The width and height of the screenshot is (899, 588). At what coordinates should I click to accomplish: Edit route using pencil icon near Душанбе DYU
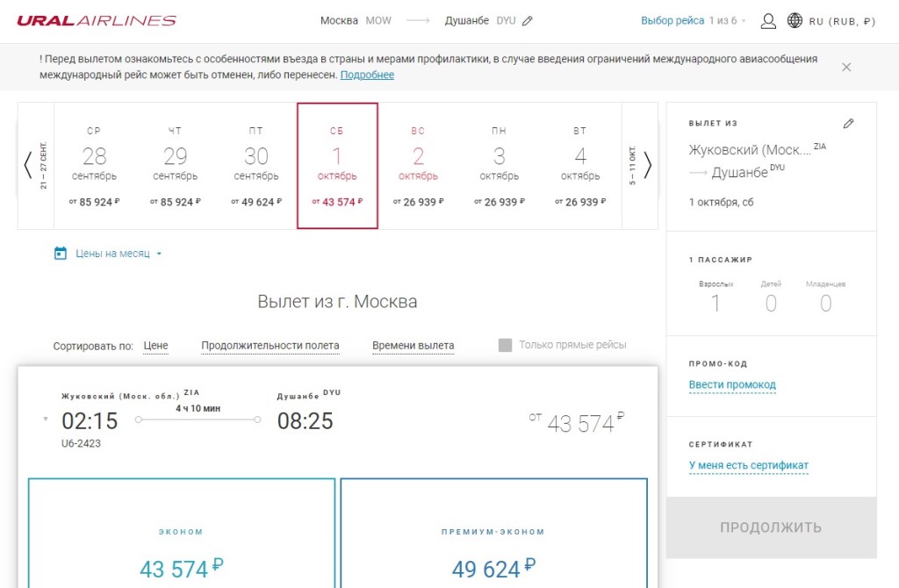click(527, 21)
